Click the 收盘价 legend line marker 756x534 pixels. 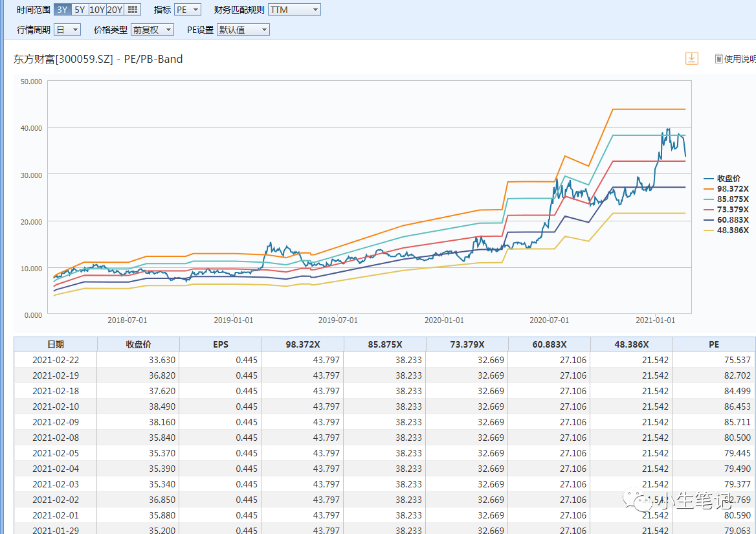[709, 178]
